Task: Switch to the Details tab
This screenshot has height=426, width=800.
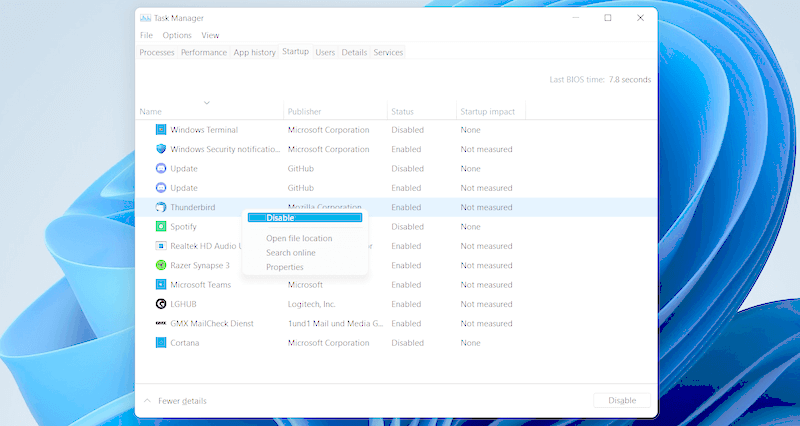Action: click(x=354, y=52)
